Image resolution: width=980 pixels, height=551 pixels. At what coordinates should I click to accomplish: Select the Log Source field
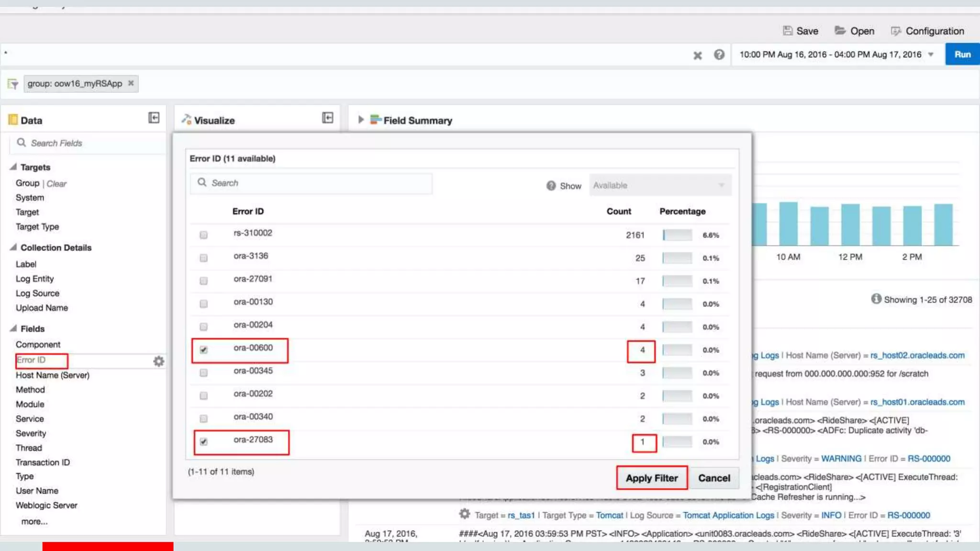pos(37,293)
